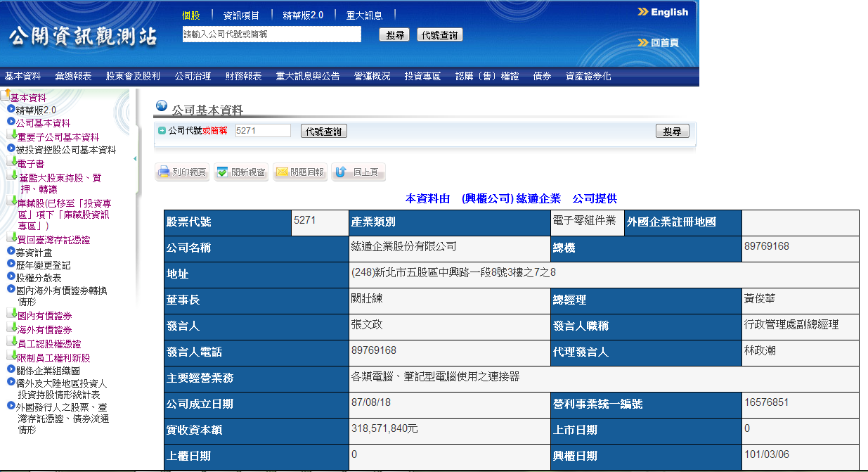This screenshot has height=472, width=868.
Task: Click the blue bullet beside 被投資控股公司基本資料
Action: click(11, 148)
